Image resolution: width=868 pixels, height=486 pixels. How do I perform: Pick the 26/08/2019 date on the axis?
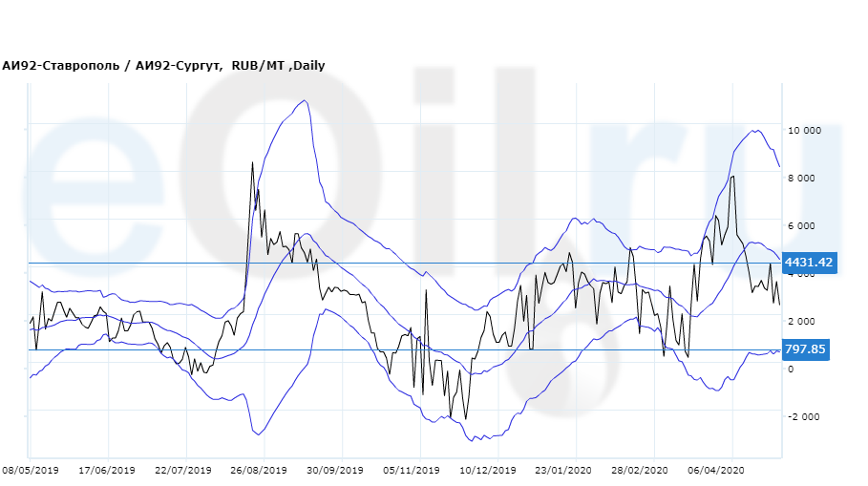click(258, 471)
